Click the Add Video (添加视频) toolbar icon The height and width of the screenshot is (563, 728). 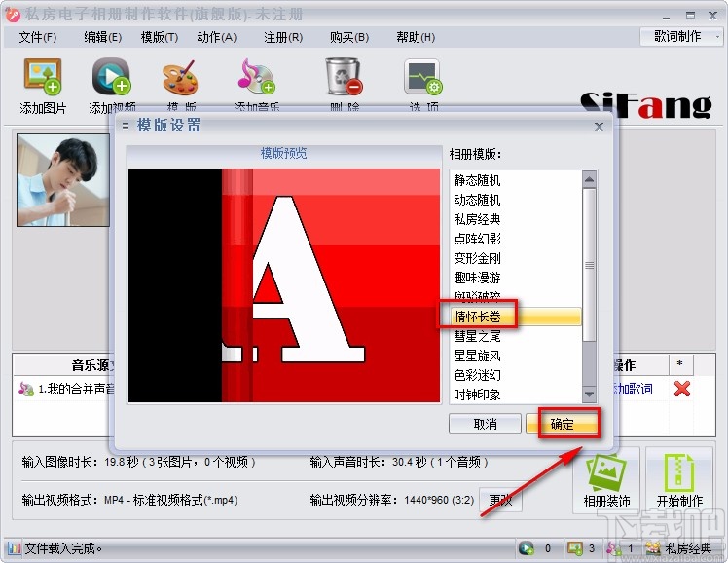pyautogui.click(x=111, y=77)
